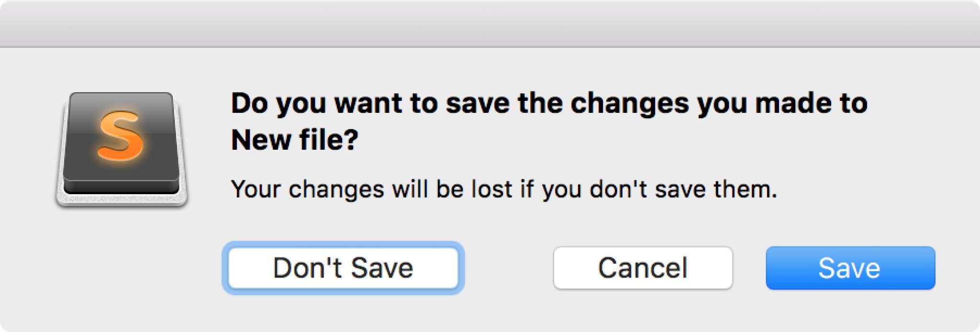Confirm saving New file with Save
980x332 pixels.
pyautogui.click(x=850, y=268)
